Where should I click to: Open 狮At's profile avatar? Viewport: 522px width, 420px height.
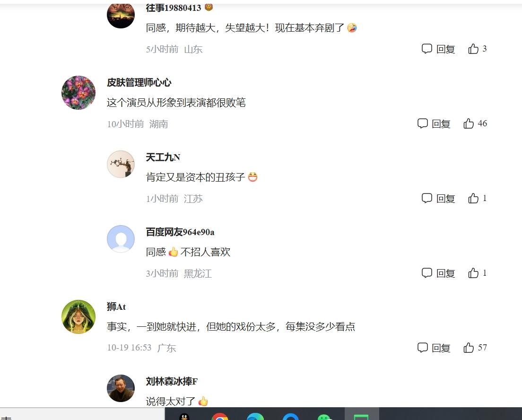click(x=78, y=317)
